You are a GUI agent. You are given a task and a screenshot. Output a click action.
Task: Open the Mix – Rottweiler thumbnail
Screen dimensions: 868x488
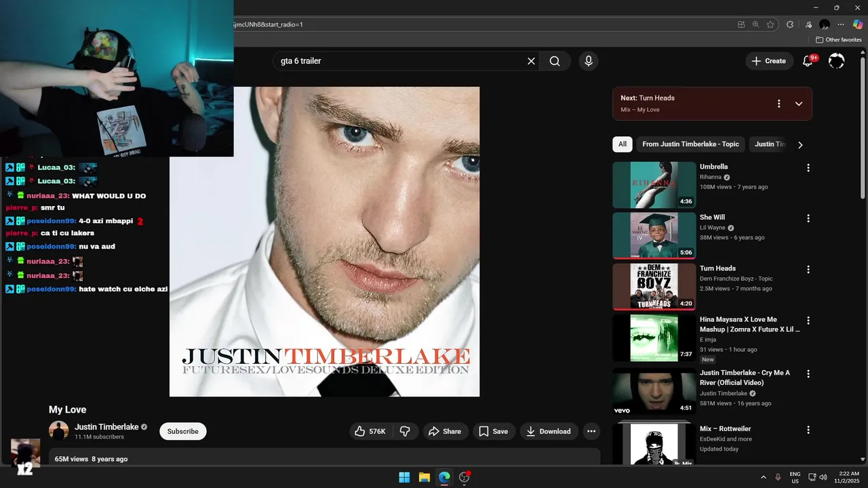point(654,444)
